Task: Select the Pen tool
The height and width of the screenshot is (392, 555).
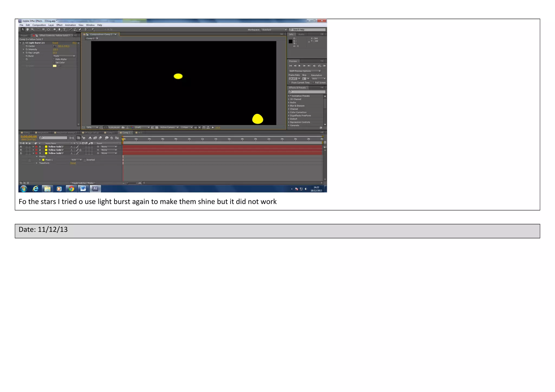Action: click(x=60, y=30)
